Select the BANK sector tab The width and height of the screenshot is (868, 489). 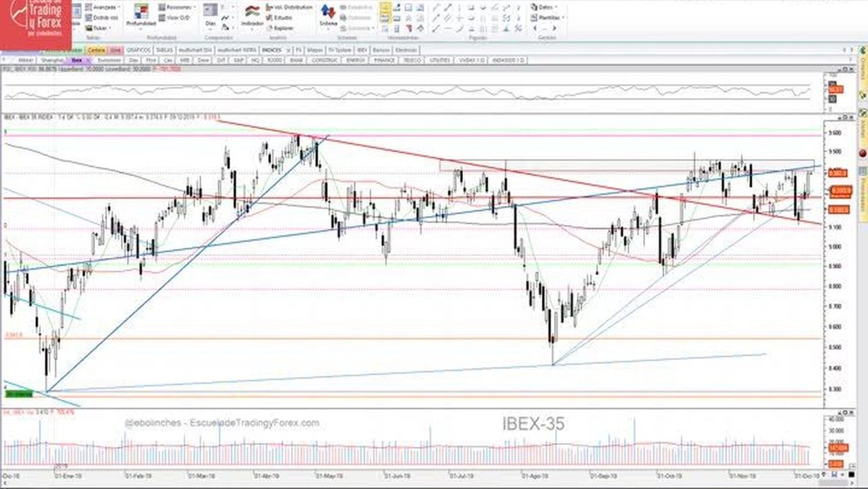(x=296, y=60)
